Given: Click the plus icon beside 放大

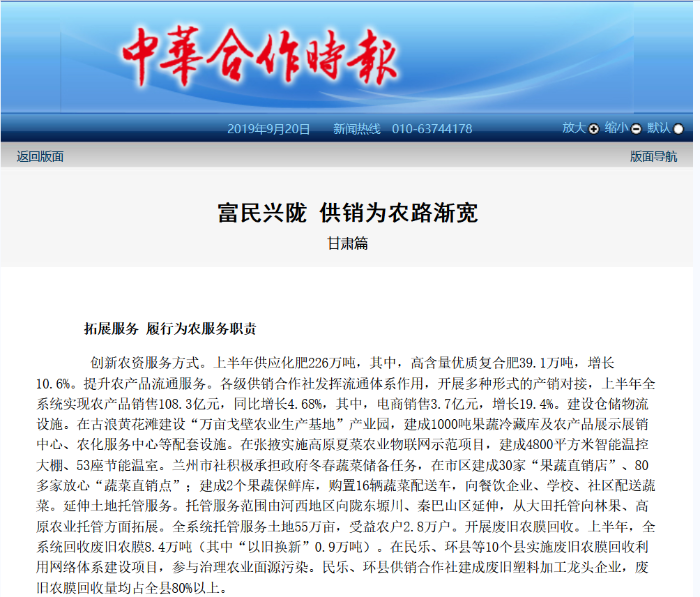Looking at the screenshot, I should (593, 129).
